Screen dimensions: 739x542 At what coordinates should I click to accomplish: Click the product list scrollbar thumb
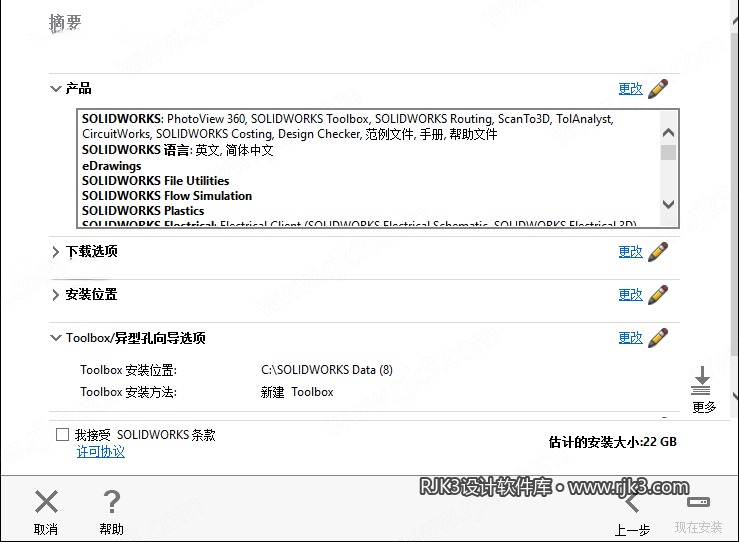[x=668, y=153]
